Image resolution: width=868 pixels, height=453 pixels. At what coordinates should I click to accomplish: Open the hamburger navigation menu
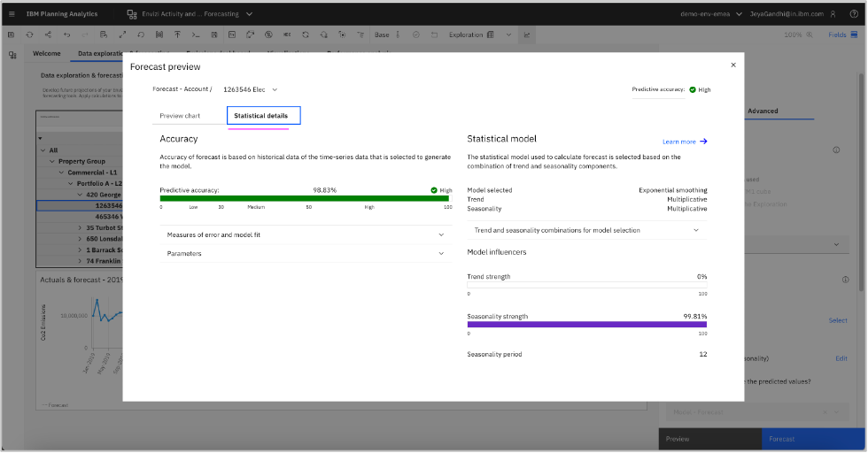tap(12, 14)
